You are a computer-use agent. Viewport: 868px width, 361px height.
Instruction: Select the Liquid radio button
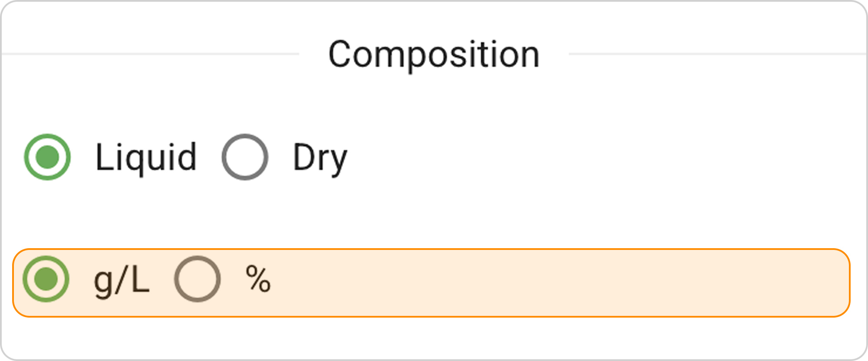click(47, 157)
